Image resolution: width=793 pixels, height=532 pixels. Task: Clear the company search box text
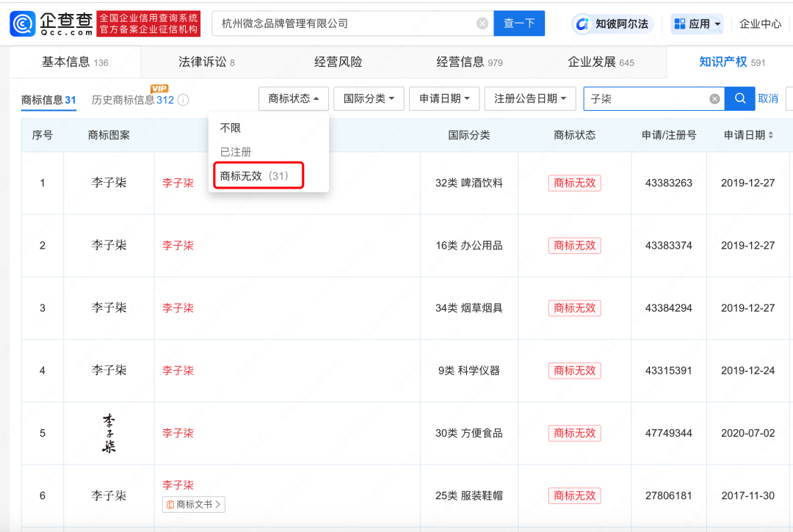point(482,23)
